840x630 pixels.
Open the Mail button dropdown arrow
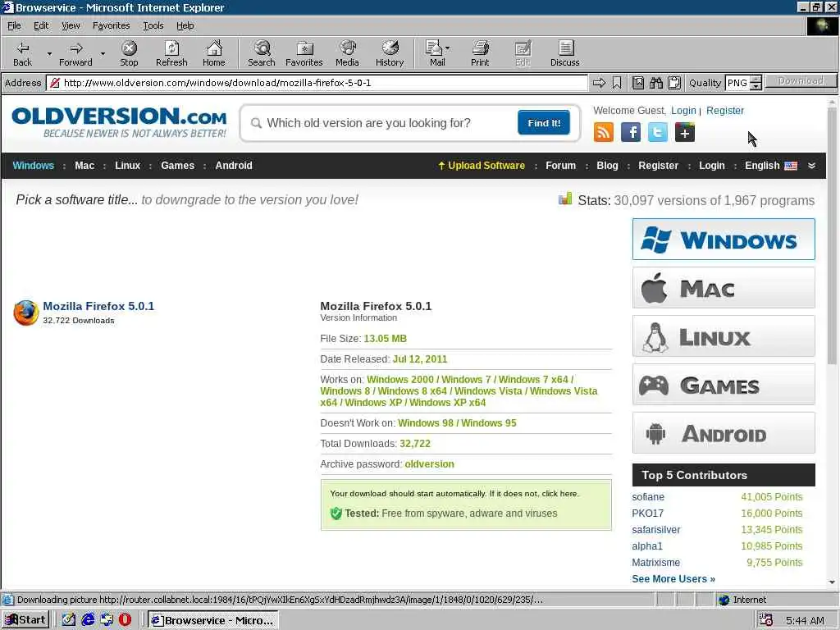coord(448,48)
